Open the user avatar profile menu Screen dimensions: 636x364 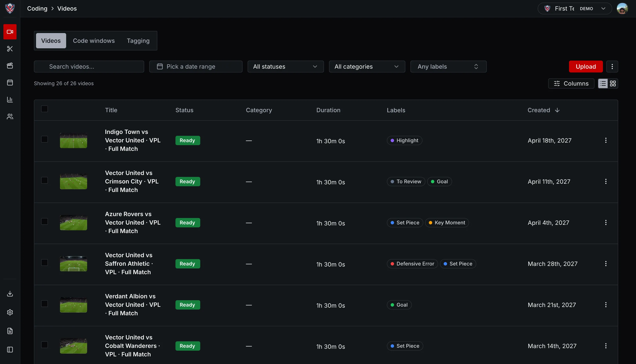(622, 8)
